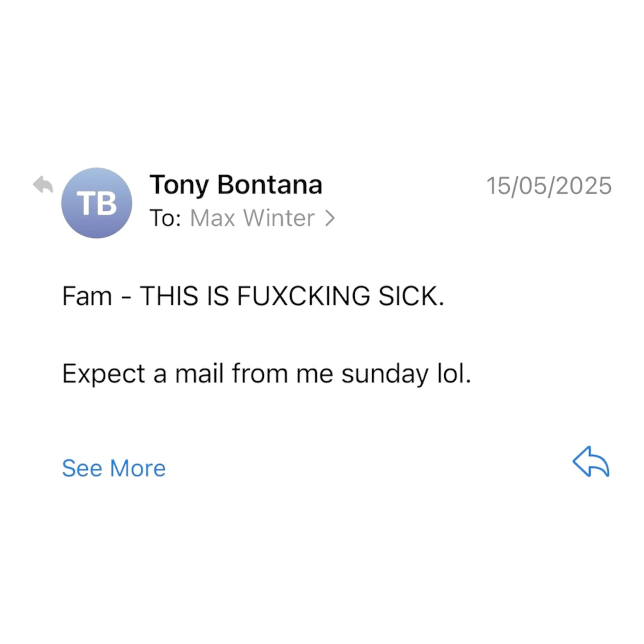Click the word "Winter" in the recipient field
644x644 pixels.
(279, 219)
